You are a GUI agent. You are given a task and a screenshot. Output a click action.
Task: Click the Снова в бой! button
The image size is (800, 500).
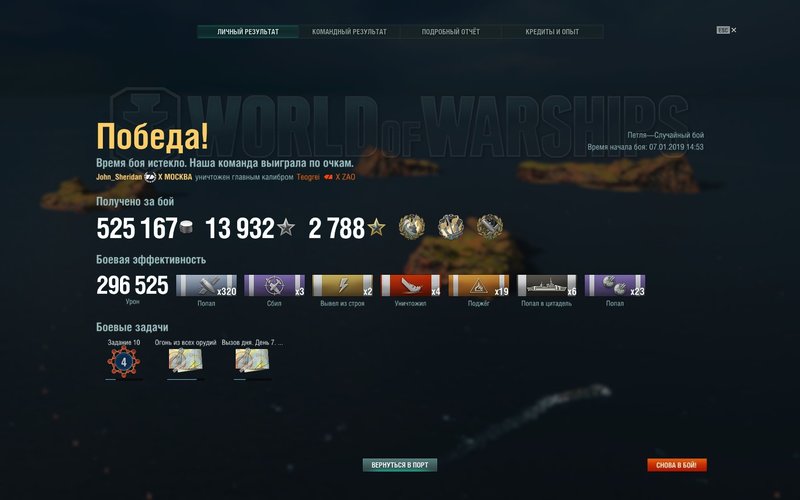pyautogui.click(x=677, y=465)
